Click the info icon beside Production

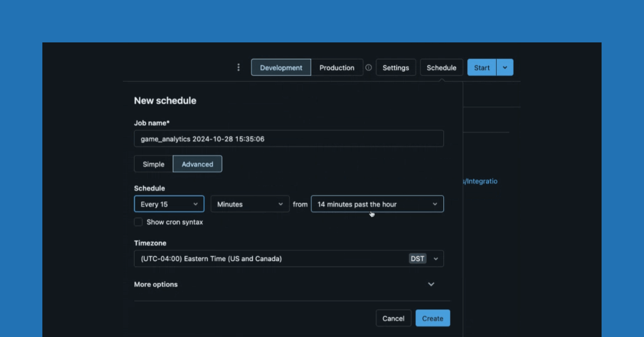point(369,67)
